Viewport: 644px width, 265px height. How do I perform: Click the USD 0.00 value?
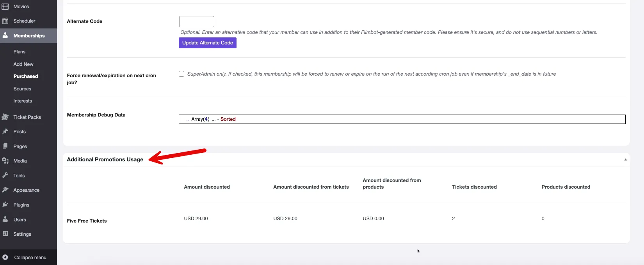(373, 219)
